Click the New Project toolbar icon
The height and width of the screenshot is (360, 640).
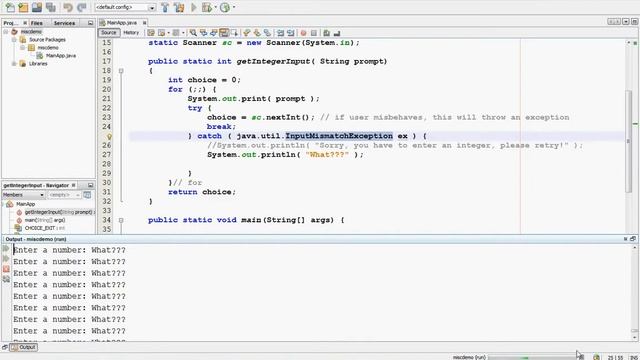click(23, 7)
